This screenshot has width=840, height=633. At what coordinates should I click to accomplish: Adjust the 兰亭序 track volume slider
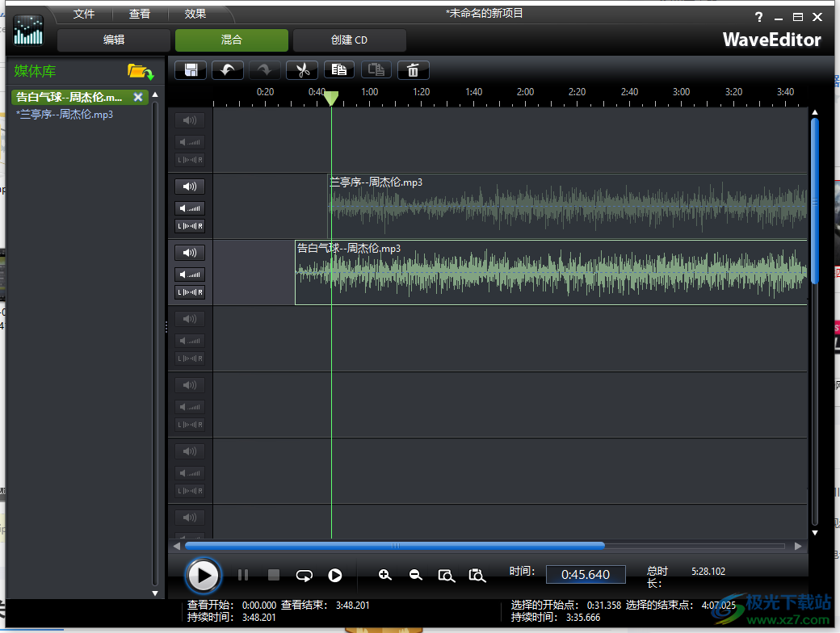pos(189,208)
